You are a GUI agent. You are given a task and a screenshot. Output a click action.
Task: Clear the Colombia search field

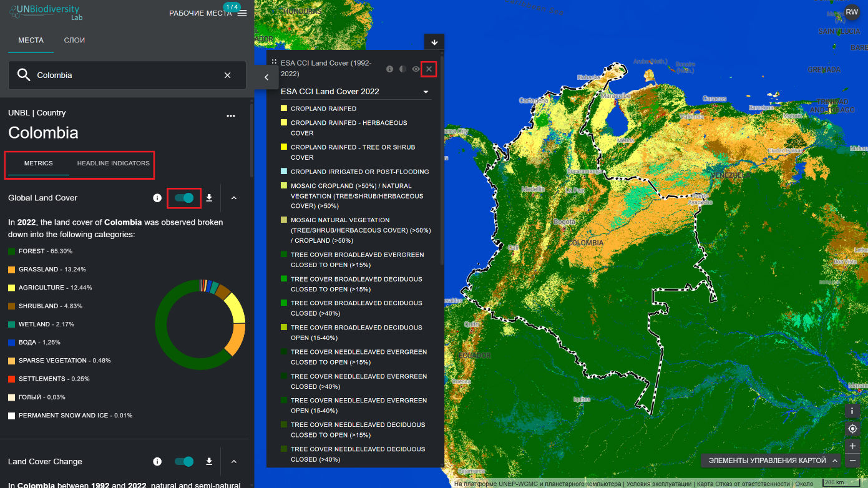click(228, 75)
